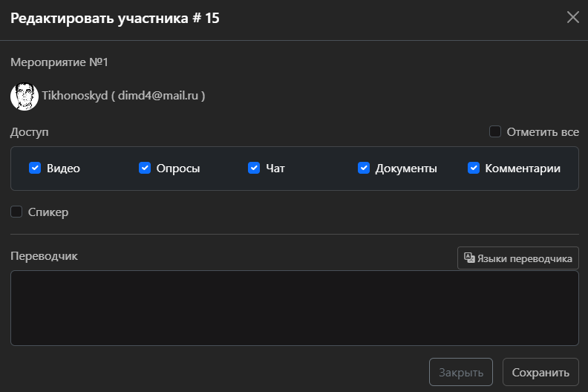Click the dimd4@mail.ru email address
The image size is (588, 392).
click(161, 96)
